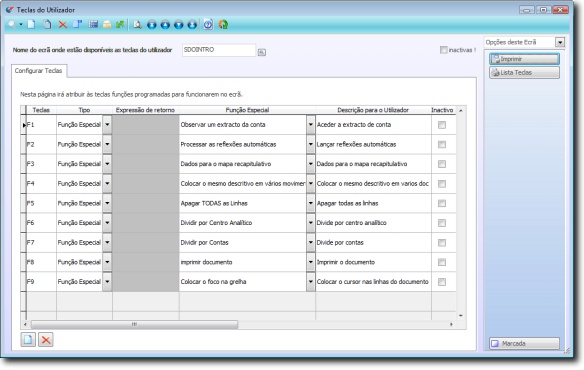This screenshot has width=584, height=370.
Task: Click the blue pages copy toolbar icon
Action: coord(77,25)
